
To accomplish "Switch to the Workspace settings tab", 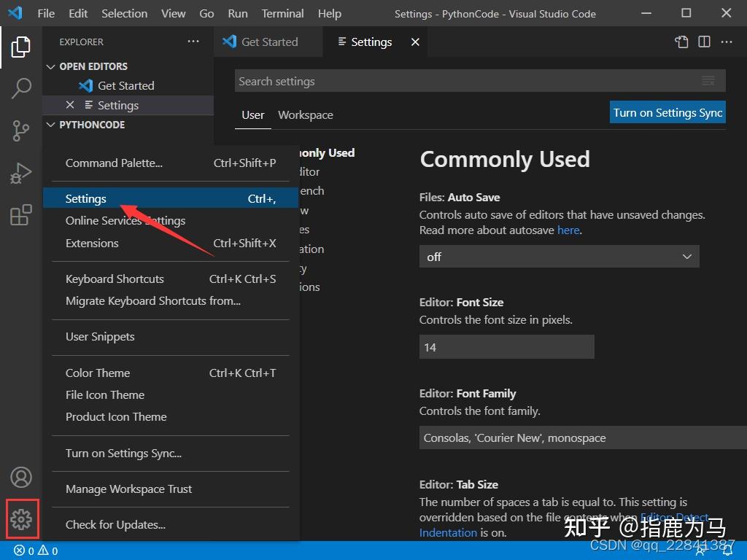I will pyautogui.click(x=305, y=115).
